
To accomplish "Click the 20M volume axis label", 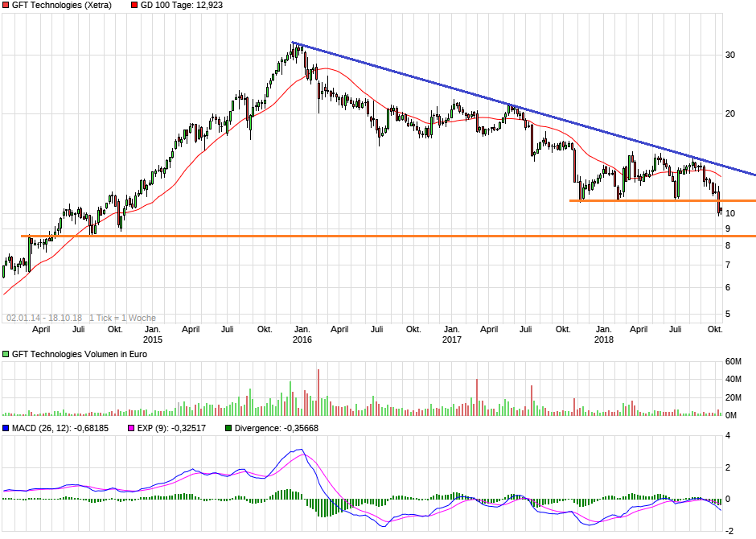I will coord(733,397).
